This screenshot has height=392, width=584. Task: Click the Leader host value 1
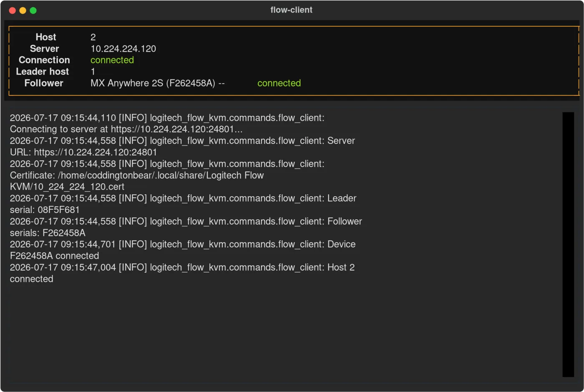click(93, 72)
